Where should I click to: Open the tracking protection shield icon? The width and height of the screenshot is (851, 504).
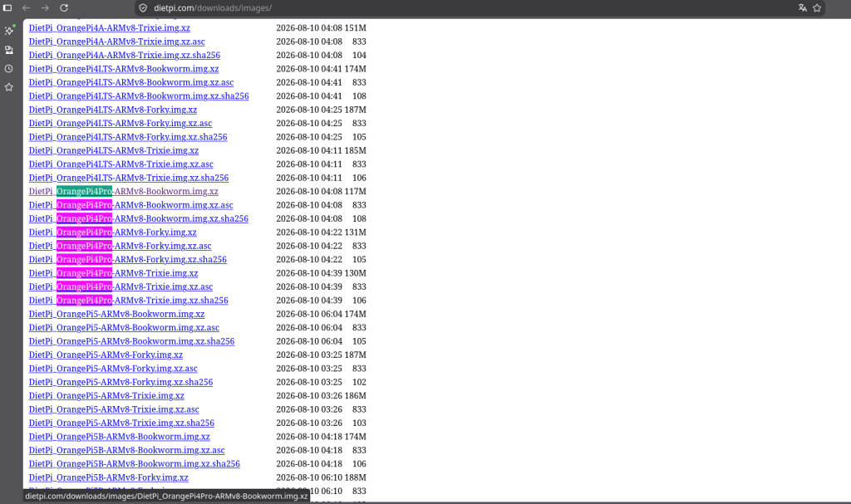[143, 8]
